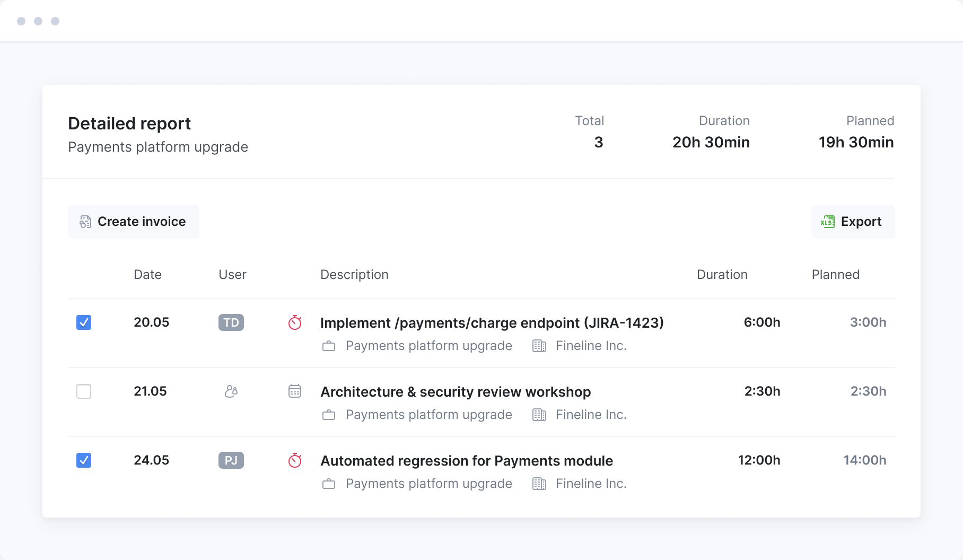
Task: Click the Create invoice button
Action: tap(133, 222)
